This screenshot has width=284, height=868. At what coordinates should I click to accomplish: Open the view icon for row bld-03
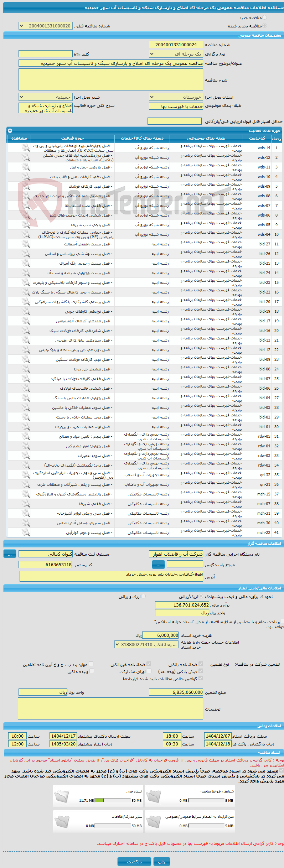click(x=26, y=407)
